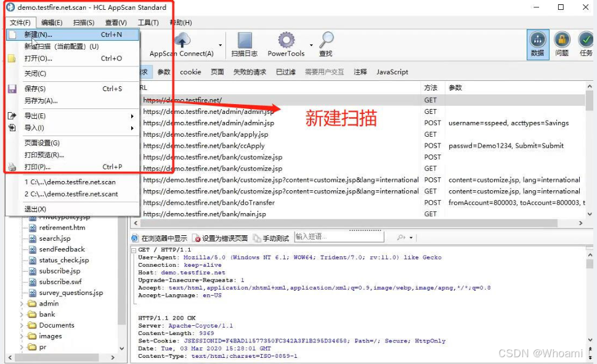Viewport: 597px width, 364px height.
Task: Open the PowerTools gear icon
Action: pos(286,40)
